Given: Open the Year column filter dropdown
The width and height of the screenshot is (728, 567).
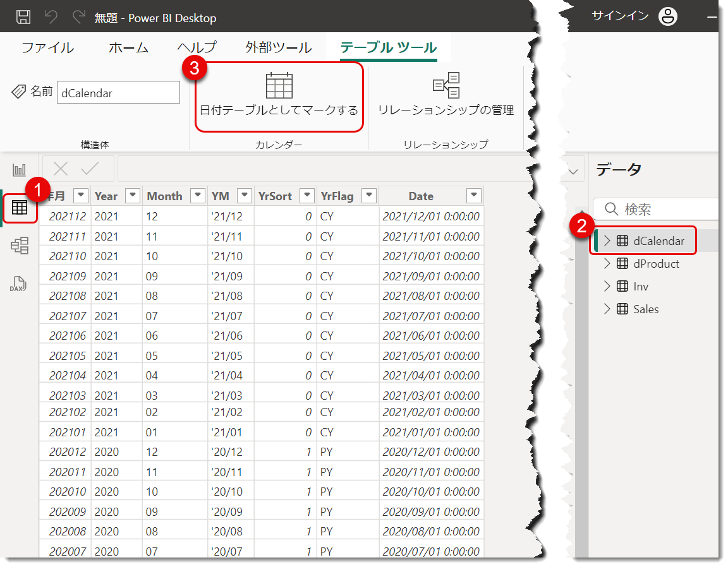Looking at the screenshot, I should tap(132, 195).
